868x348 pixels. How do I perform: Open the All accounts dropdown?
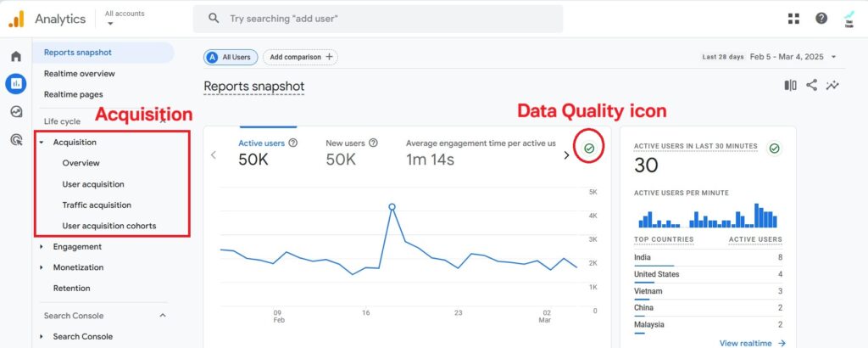point(125,18)
